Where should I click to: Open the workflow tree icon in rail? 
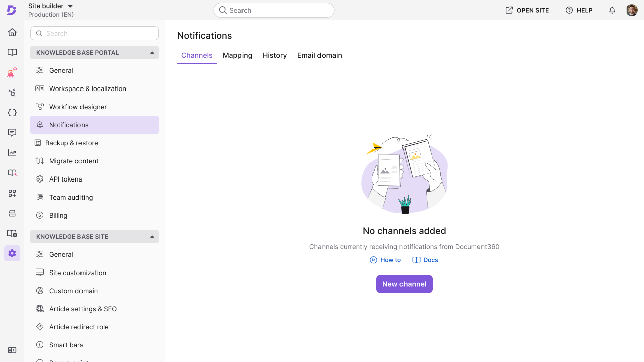click(12, 93)
